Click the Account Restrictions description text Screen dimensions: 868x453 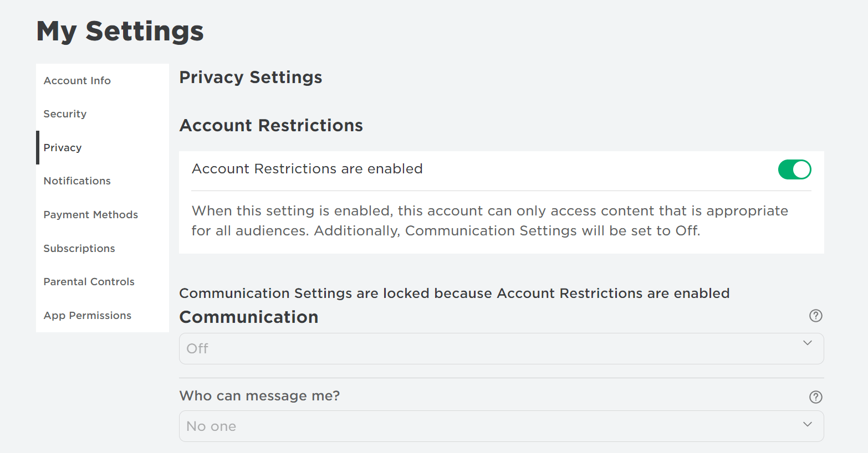coord(489,220)
